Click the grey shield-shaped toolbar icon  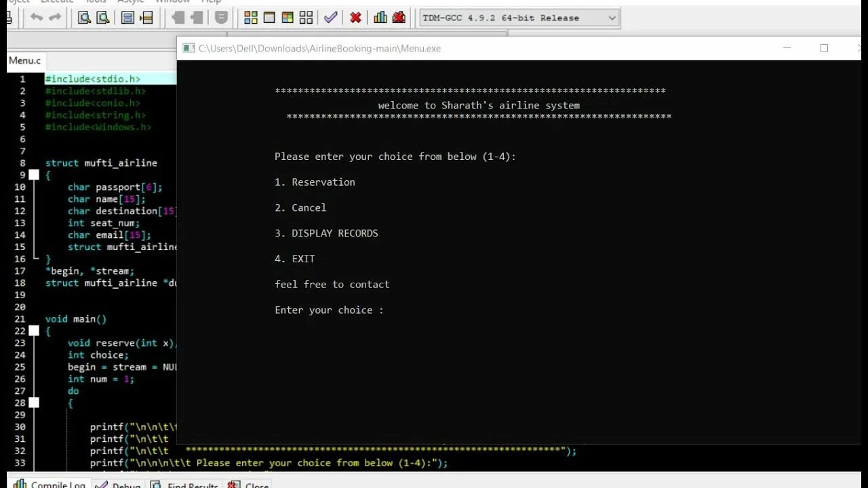(x=221, y=18)
